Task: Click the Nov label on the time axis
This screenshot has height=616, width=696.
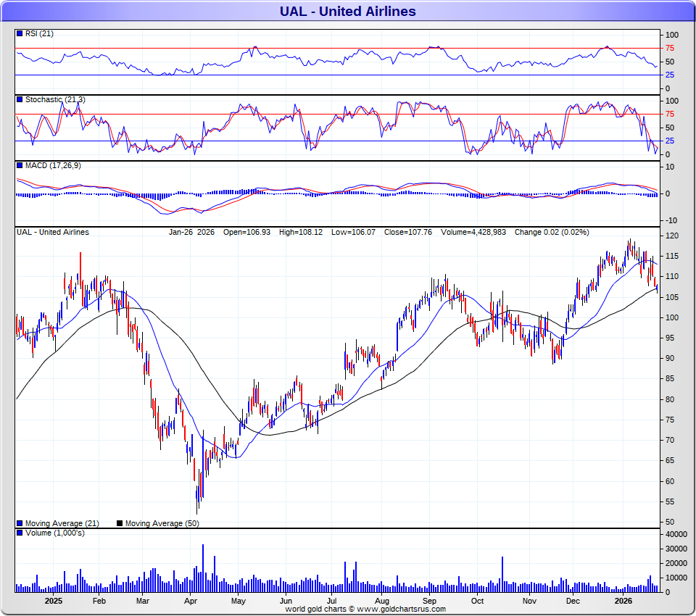Action: [x=529, y=601]
